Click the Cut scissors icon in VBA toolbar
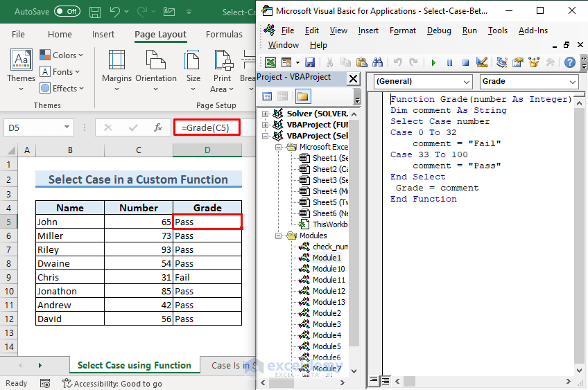 pyautogui.click(x=329, y=62)
